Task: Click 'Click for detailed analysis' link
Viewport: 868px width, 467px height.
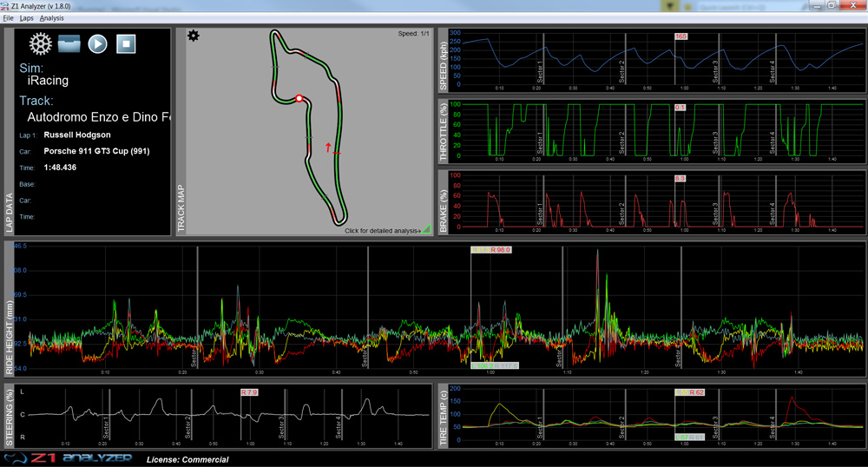Action: click(x=382, y=231)
